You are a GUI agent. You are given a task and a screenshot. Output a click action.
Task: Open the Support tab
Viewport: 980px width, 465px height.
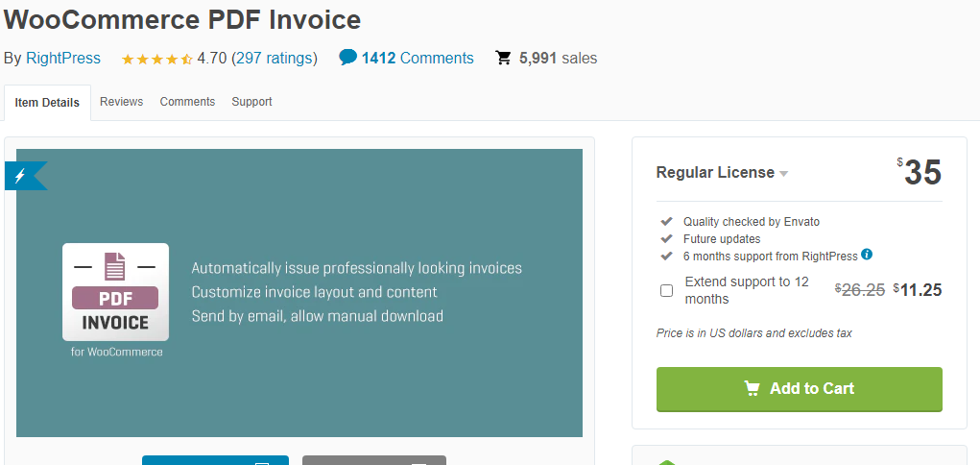(x=251, y=102)
